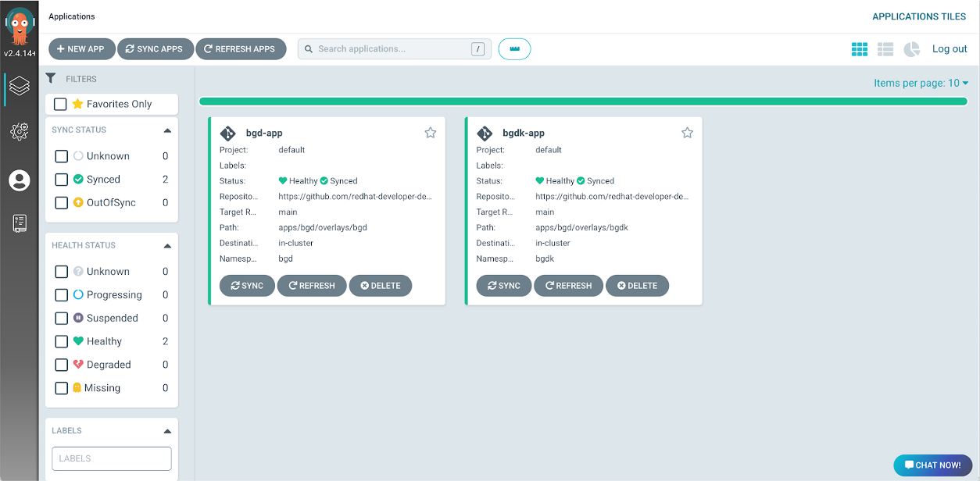Switch to tiles grid view icon
Screen dimensions: 980x481
coord(860,49)
